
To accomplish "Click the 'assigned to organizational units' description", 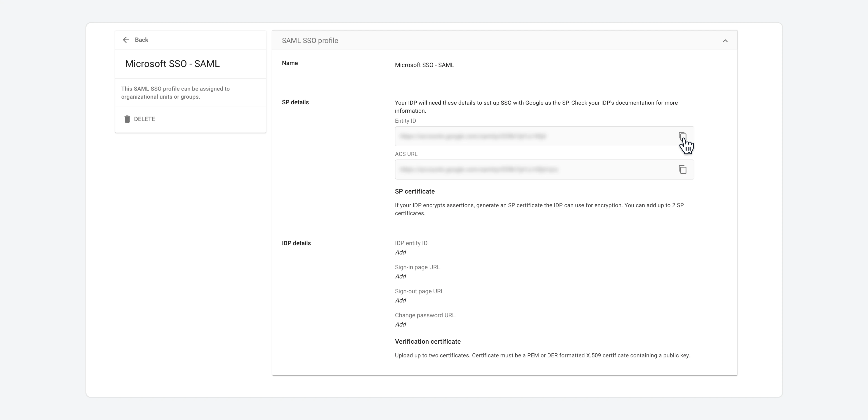I will (175, 93).
